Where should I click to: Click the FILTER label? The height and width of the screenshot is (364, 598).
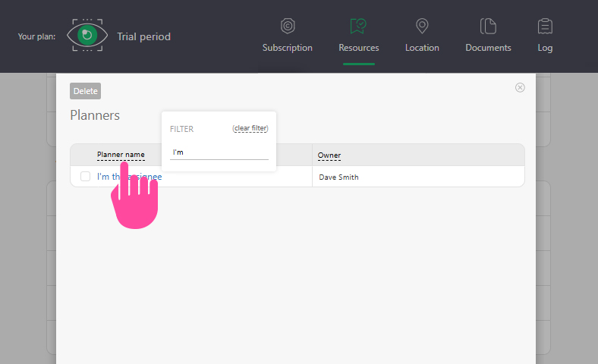pyautogui.click(x=181, y=129)
